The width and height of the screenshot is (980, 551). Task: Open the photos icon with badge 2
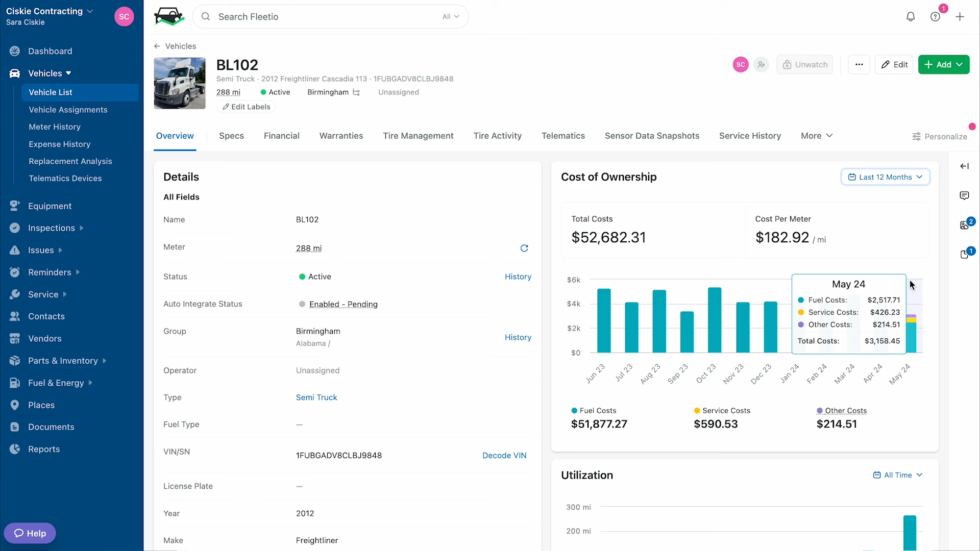pos(964,225)
